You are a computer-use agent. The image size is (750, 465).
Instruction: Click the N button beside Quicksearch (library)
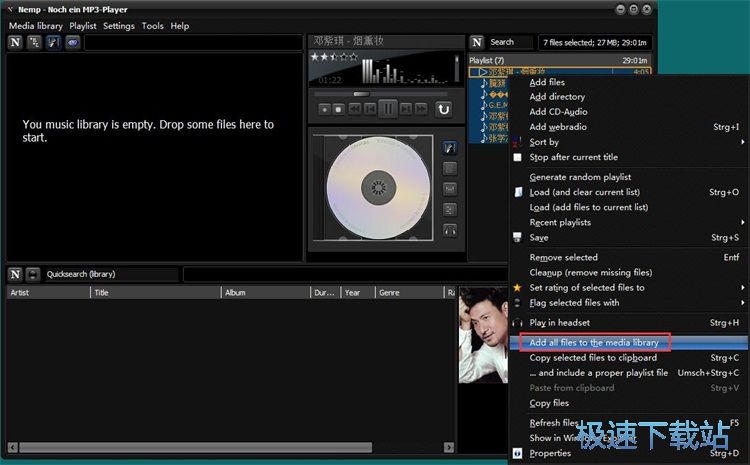[x=15, y=274]
